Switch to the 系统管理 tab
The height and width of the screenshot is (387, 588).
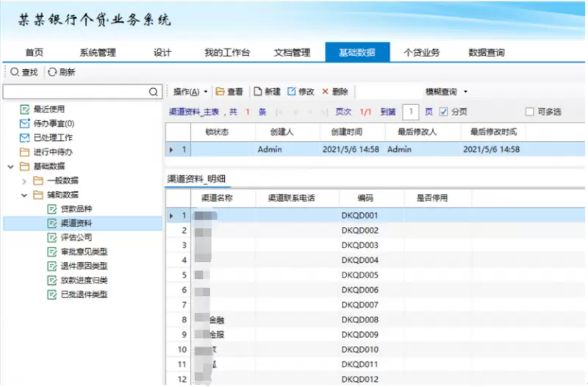click(x=97, y=52)
